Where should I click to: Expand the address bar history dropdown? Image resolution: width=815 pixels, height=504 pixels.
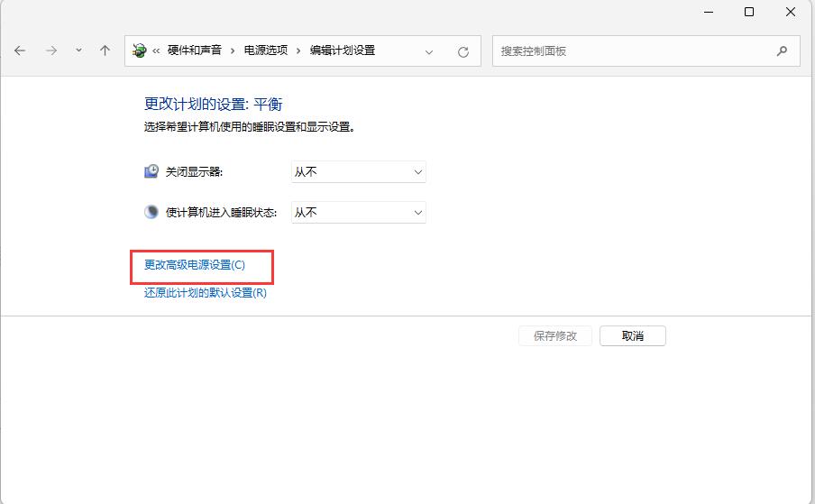click(429, 51)
